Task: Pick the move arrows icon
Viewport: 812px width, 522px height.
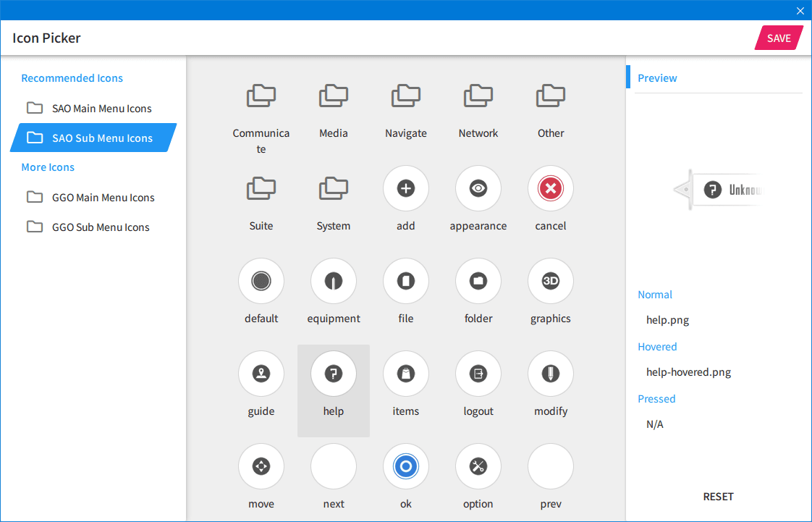Action: (x=261, y=466)
